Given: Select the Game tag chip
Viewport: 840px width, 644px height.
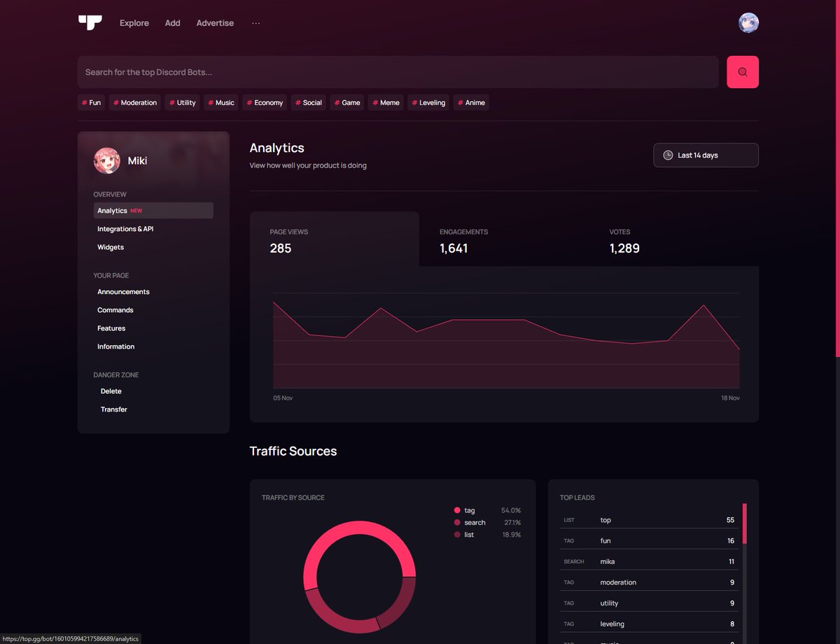Looking at the screenshot, I should [x=347, y=103].
